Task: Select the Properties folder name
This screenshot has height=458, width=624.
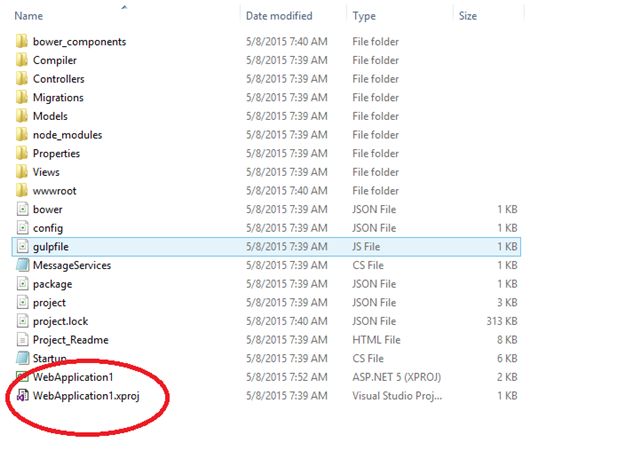Action: click(56, 154)
